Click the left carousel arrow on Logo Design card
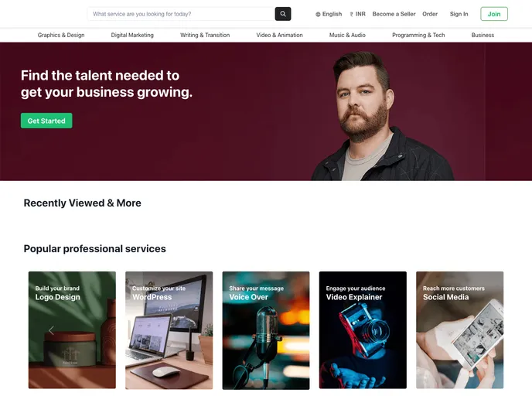The height and width of the screenshot is (396, 532). 51,330
